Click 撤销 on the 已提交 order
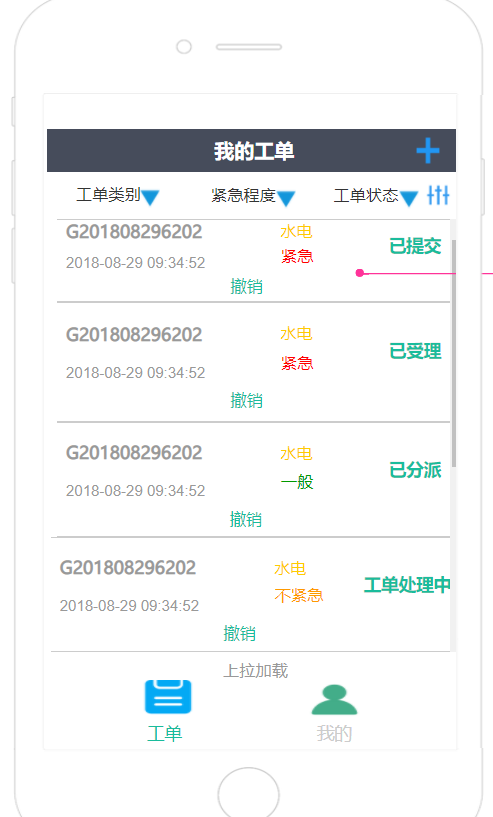The image size is (493, 817). [246, 286]
